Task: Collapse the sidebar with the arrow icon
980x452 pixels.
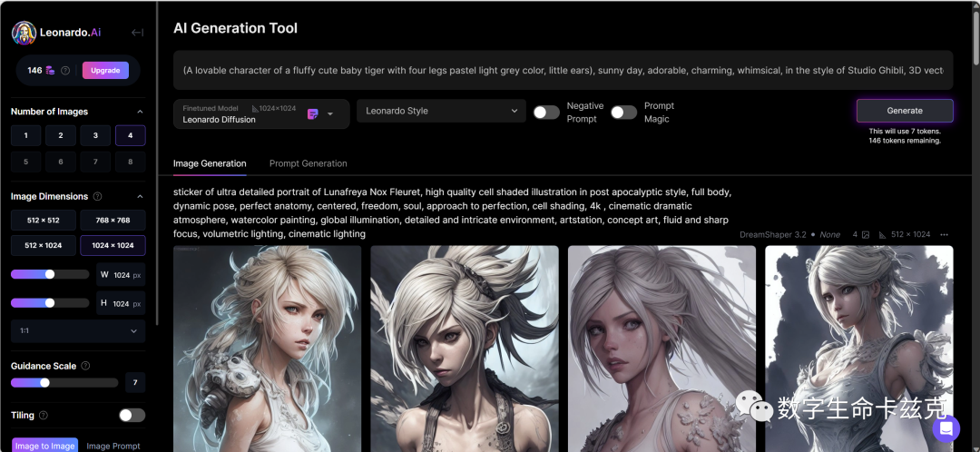Action: [138, 33]
